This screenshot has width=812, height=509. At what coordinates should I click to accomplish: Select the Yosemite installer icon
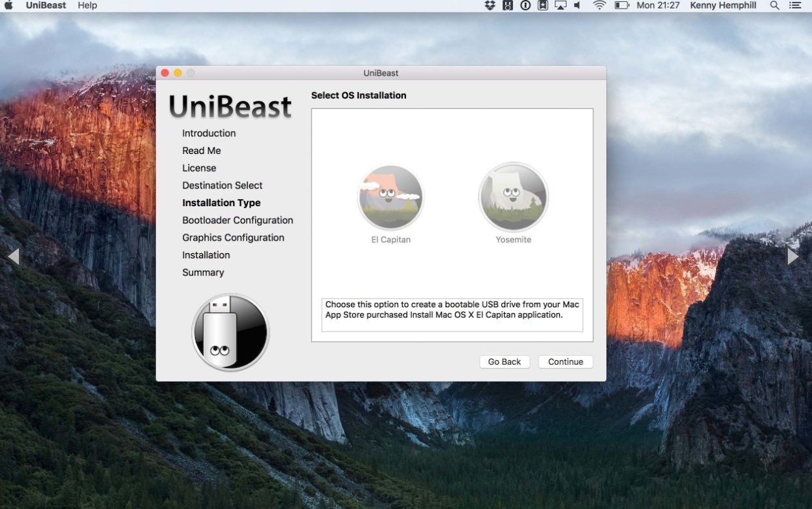tap(513, 196)
